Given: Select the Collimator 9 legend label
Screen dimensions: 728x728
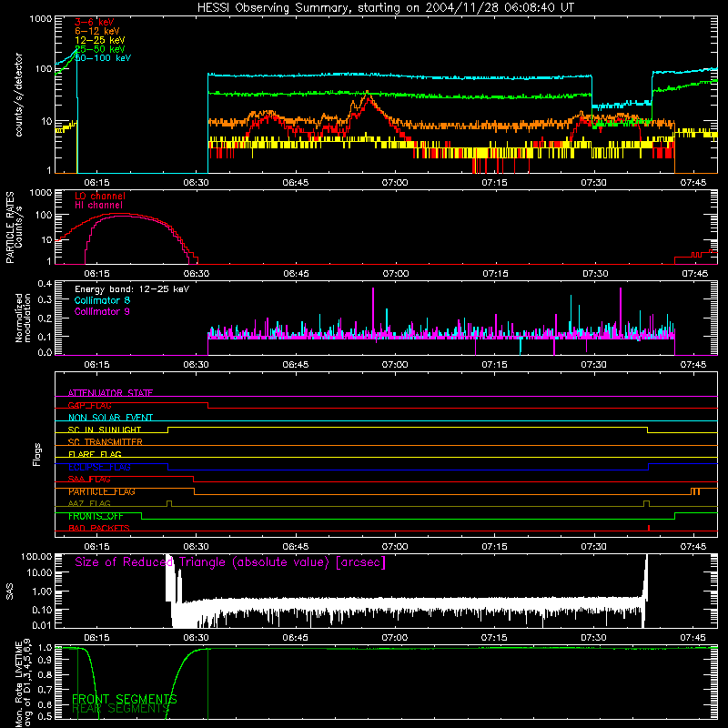Looking at the screenshot, I should coord(102,311).
